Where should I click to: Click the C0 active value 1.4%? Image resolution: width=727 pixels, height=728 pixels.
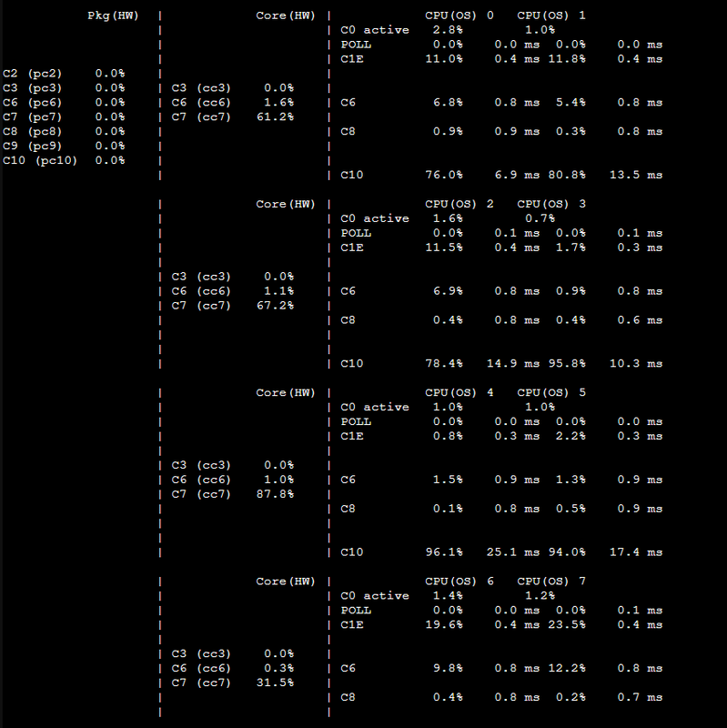(x=448, y=596)
